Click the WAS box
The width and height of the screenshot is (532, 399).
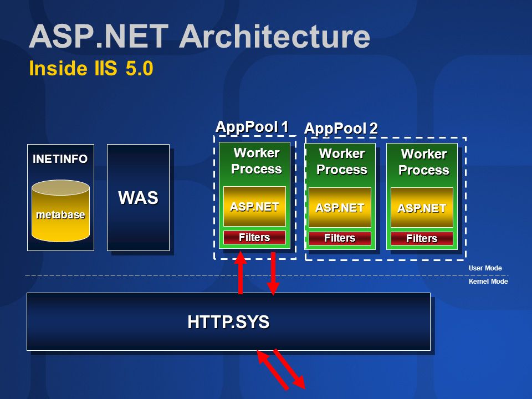(x=138, y=197)
